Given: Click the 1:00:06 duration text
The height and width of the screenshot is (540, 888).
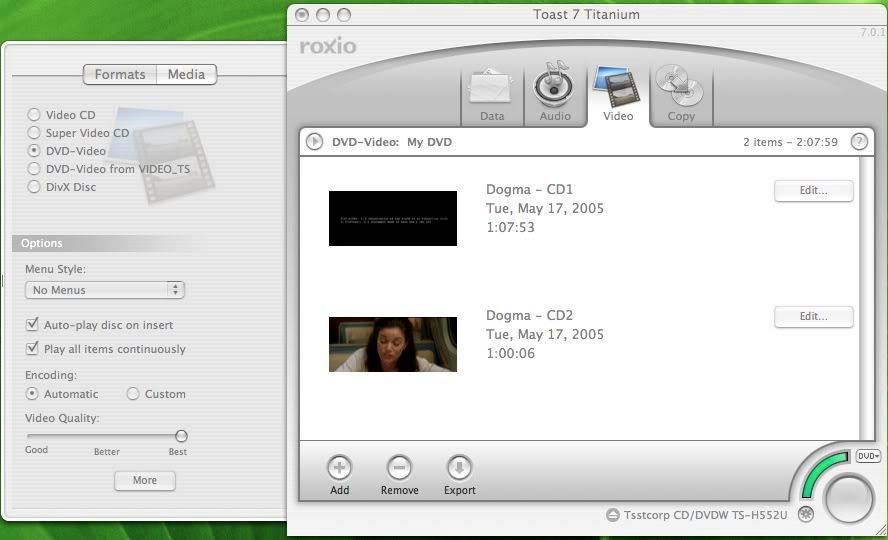Looking at the screenshot, I should coord(510,353).
